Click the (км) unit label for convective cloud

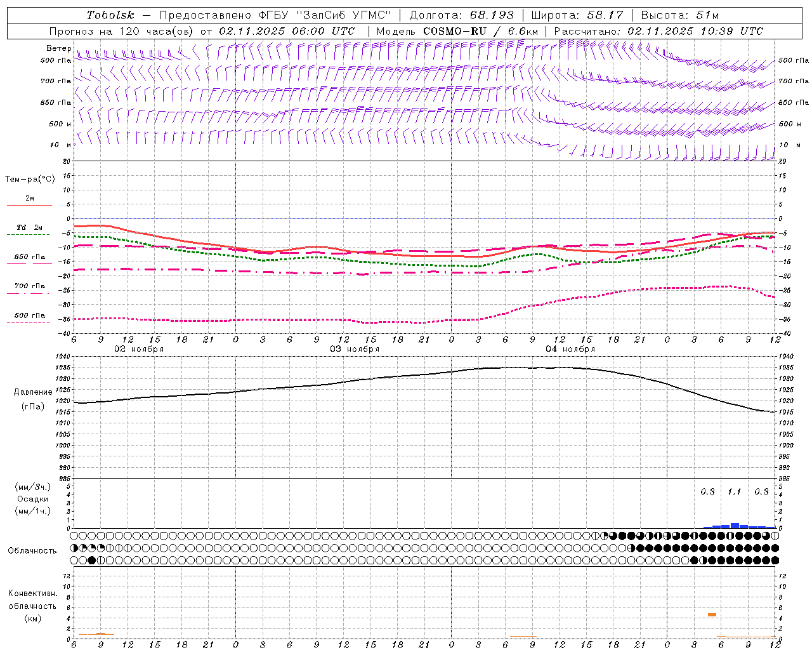[32, 618]
